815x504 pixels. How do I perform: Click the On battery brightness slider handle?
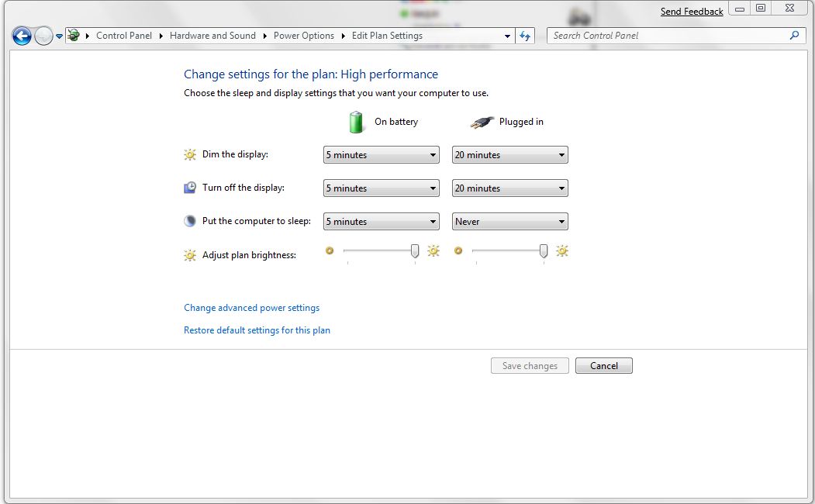415,251
